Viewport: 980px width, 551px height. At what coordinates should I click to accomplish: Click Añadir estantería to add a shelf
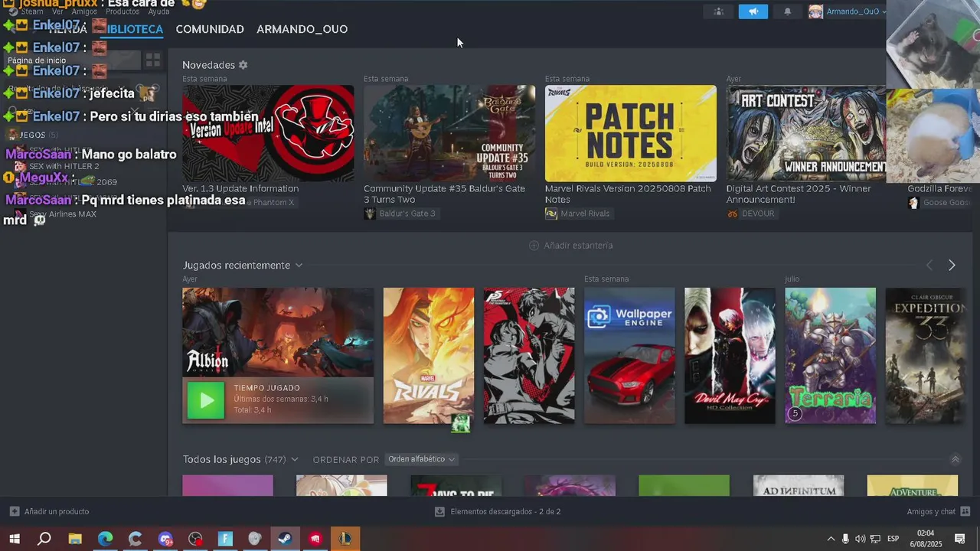571,246
